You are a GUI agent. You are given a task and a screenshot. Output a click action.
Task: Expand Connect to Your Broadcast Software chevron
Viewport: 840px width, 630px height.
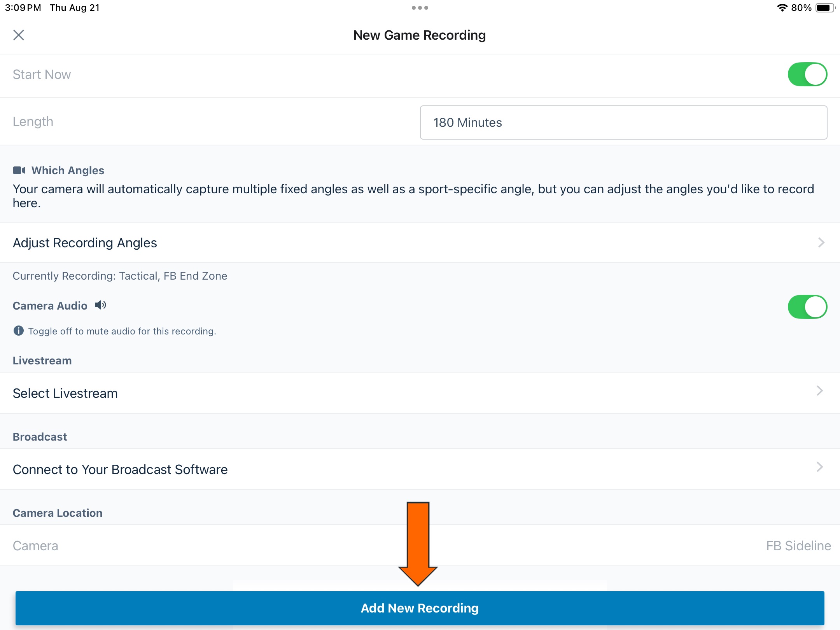pyautogui.click(x=821, y=467)
